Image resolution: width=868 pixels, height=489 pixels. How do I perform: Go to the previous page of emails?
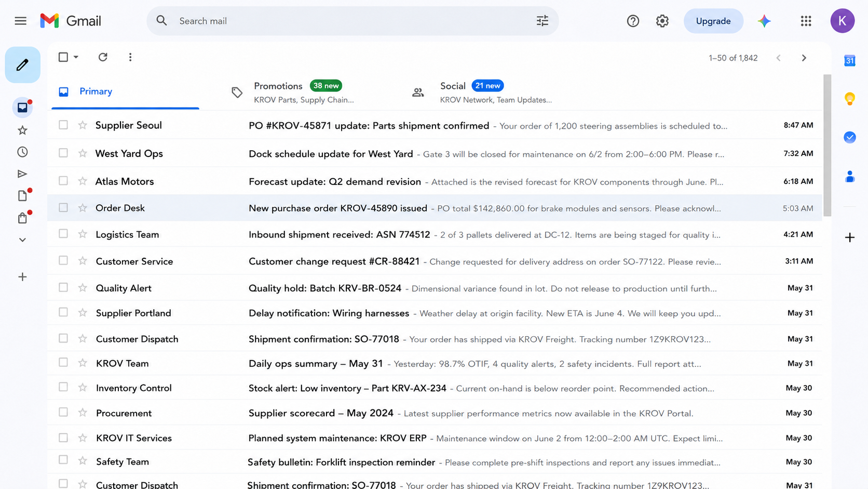[778, 58]
